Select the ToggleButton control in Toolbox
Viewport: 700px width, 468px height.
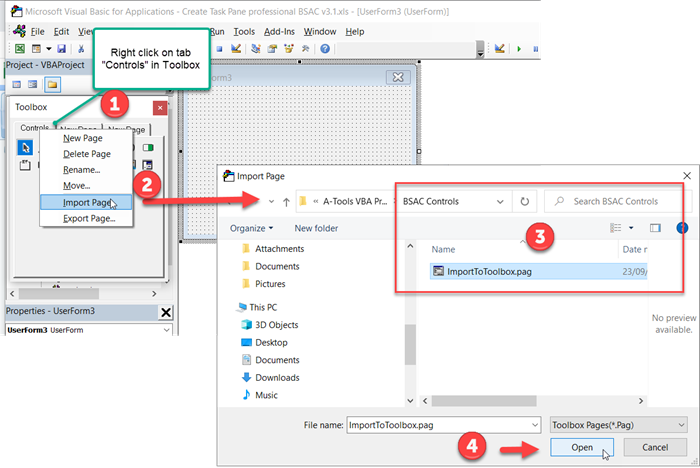[148, 147]
